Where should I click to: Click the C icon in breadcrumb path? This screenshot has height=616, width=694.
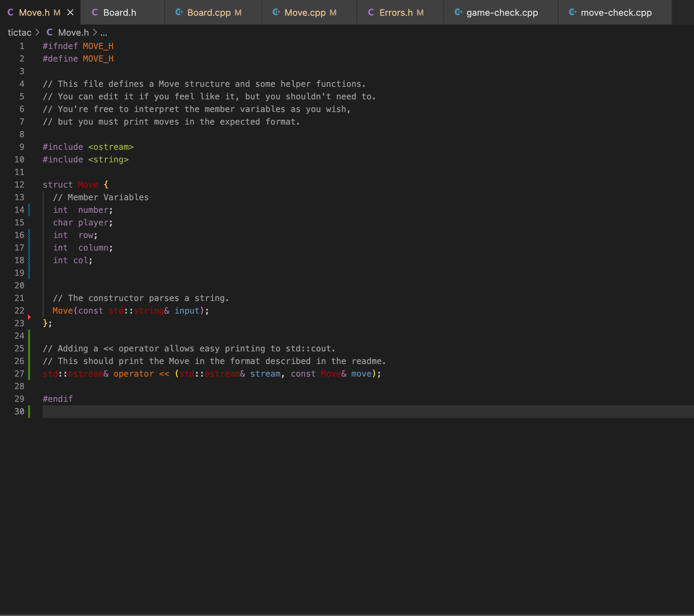tap(50, 33)
